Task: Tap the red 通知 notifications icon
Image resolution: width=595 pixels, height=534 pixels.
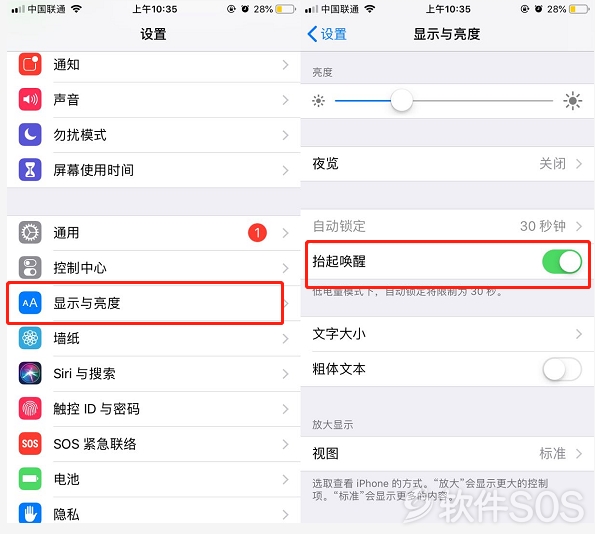Action: pyautogui.click(x=30, y=64)
